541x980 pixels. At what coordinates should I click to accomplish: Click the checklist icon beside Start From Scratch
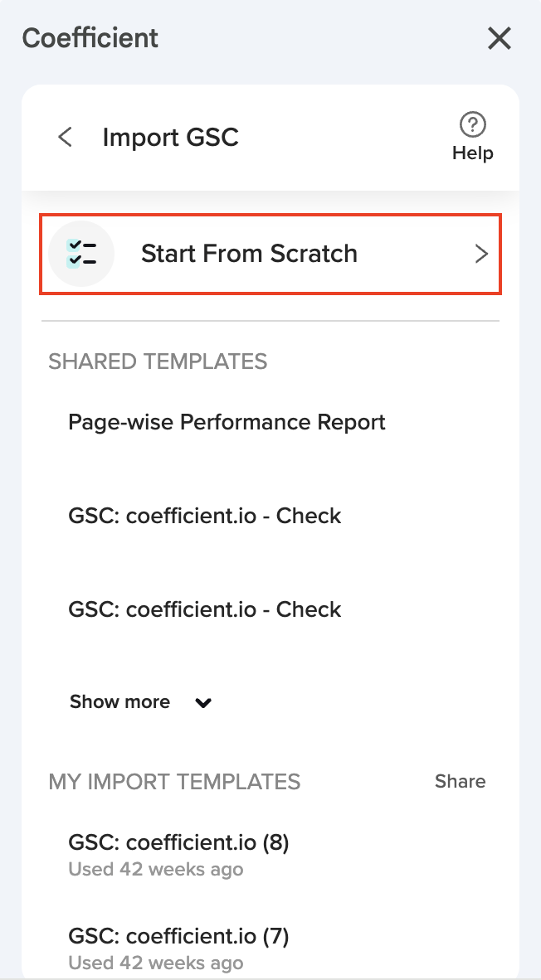(x=81, y=254)
